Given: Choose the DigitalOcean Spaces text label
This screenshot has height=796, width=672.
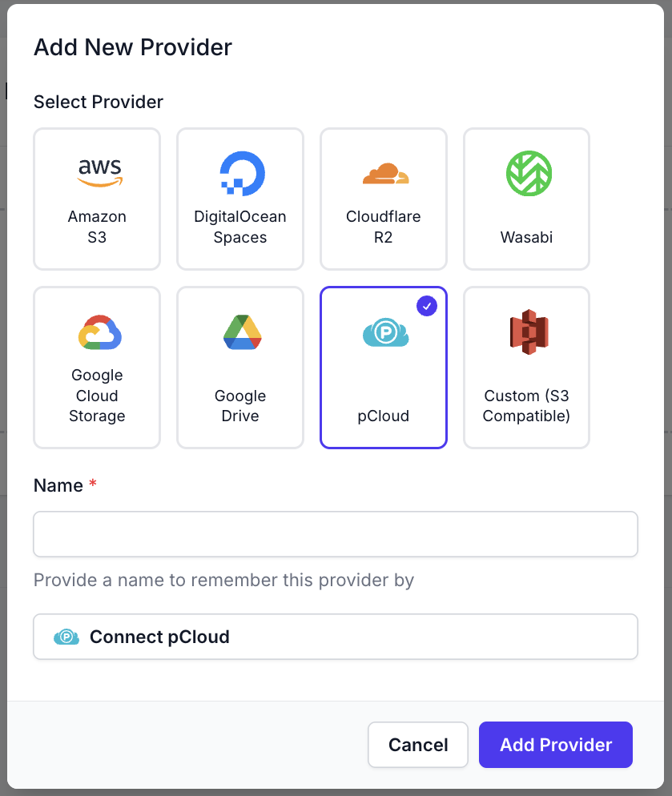Looking at the screenshot, I should click(240, 227).
